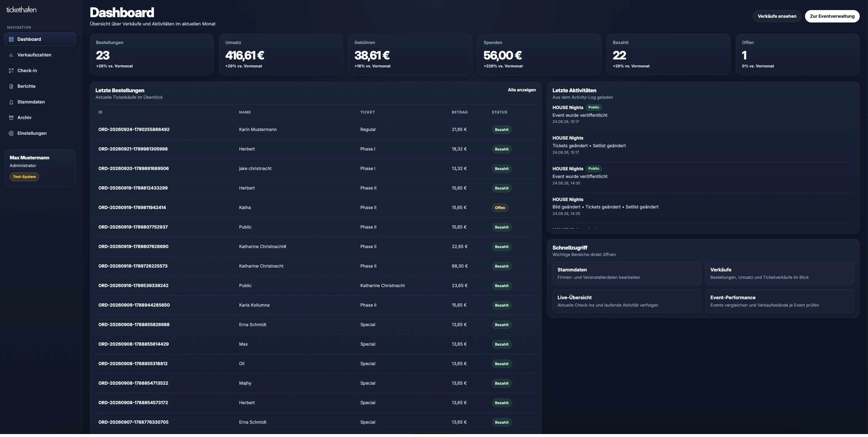Click the Verkäufe ansehen button
Screen dimensions: 868x437
tap(777, 16)
